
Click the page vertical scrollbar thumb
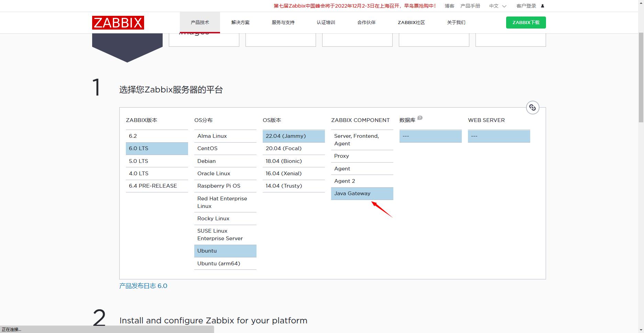click(x=641, y=77)
